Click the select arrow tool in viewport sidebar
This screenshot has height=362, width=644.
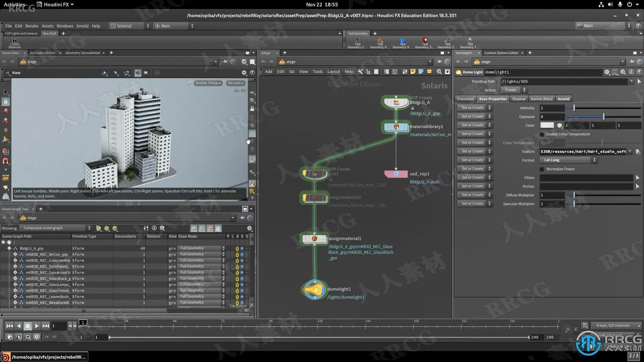5,92
